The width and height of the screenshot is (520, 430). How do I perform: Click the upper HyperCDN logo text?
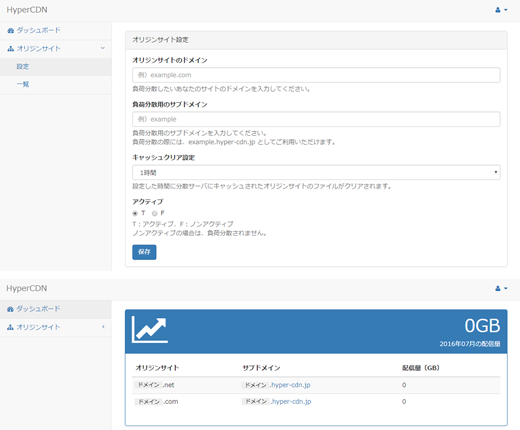click(27, 10)
